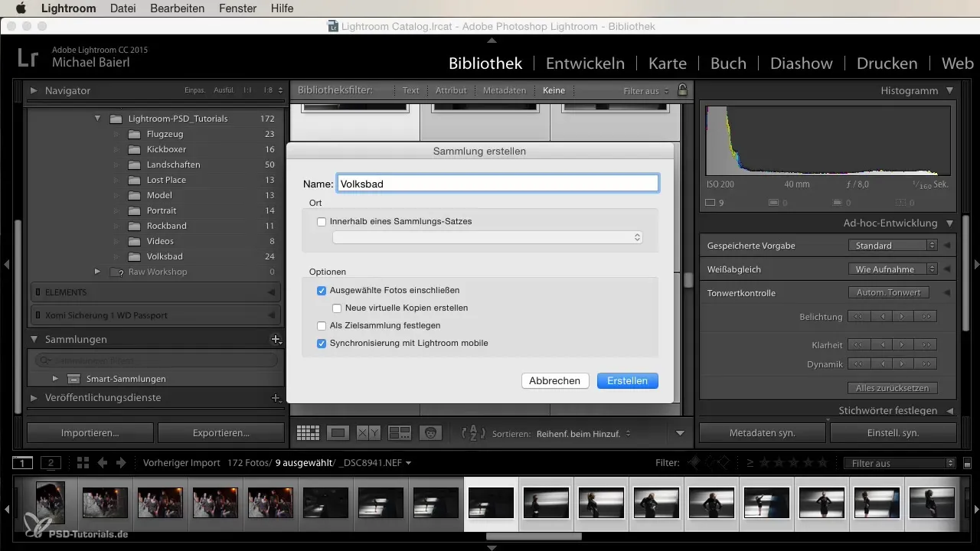Expand Navigator panel
980x551 pixels.
(34, 90)
